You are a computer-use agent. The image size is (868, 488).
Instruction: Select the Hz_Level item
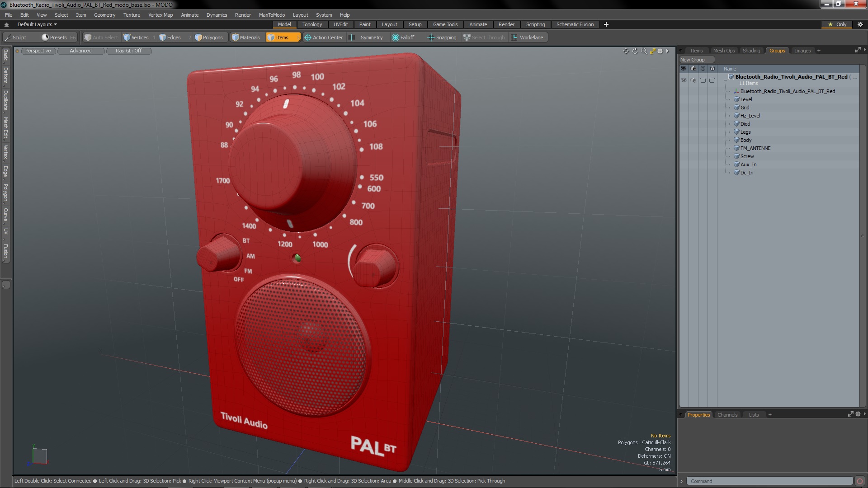pyautogui.click(x=750, y=116)
